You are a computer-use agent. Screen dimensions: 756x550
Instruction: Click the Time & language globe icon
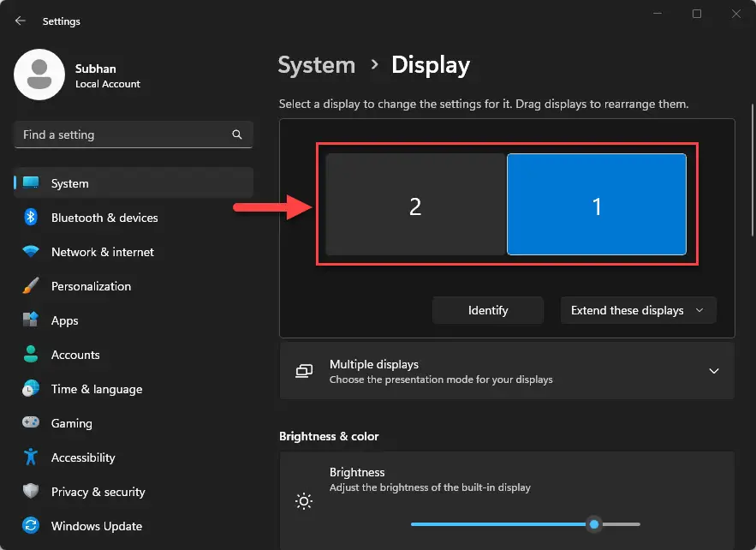(x=31, y=388)
